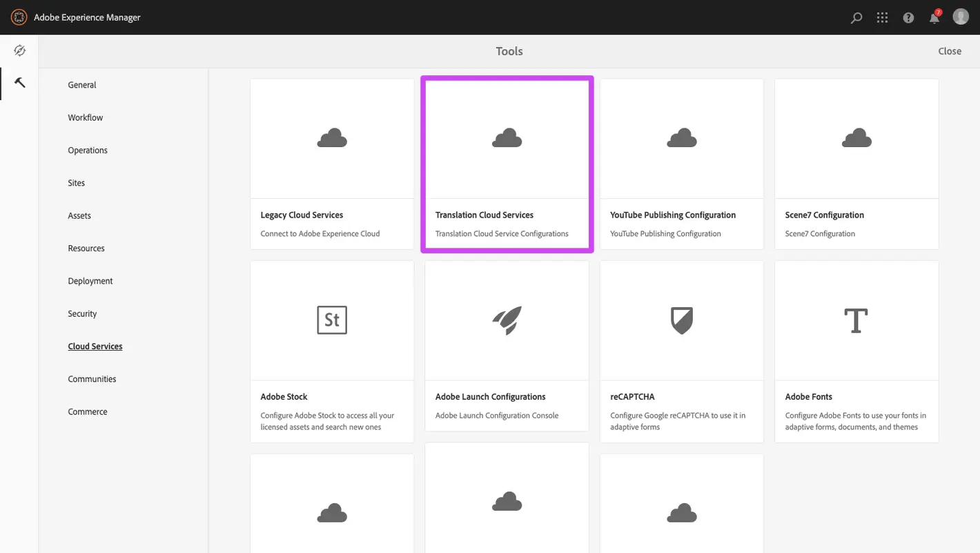Viewport: 980px width, 553px height.
Task: Click the Adobe Launch rocket icon
Action: (507, 320)
